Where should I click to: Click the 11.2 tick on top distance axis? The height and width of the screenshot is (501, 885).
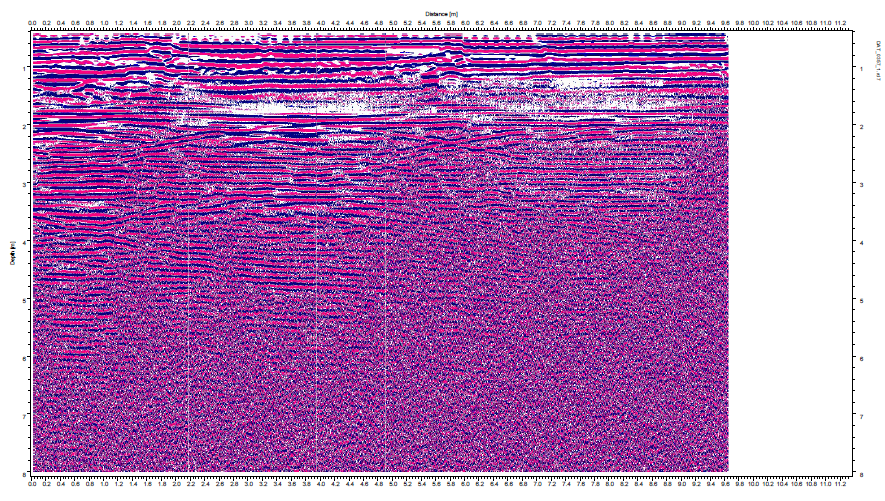[x=841, y=21]
